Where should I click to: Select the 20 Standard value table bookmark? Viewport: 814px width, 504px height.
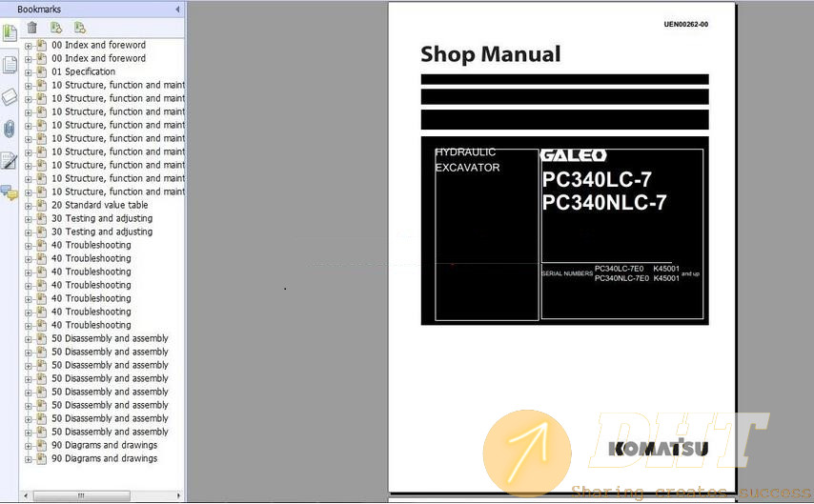pos(100,205)
